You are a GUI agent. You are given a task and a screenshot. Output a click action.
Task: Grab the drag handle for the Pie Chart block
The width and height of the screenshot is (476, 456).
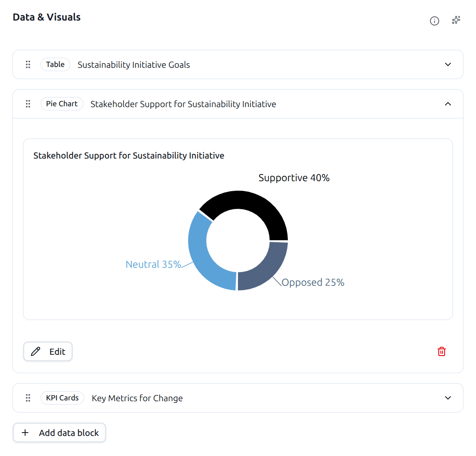pos(28,103)
